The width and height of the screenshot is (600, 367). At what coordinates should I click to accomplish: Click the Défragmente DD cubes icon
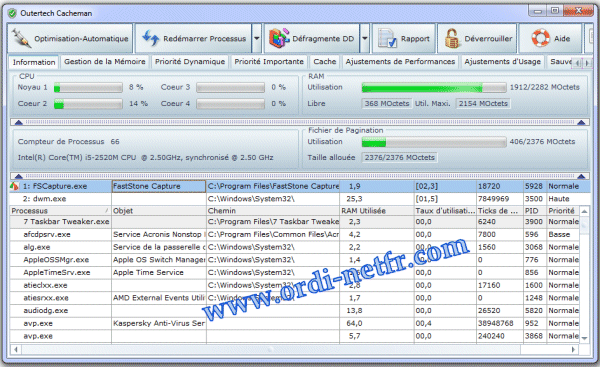tap(279, 38)
